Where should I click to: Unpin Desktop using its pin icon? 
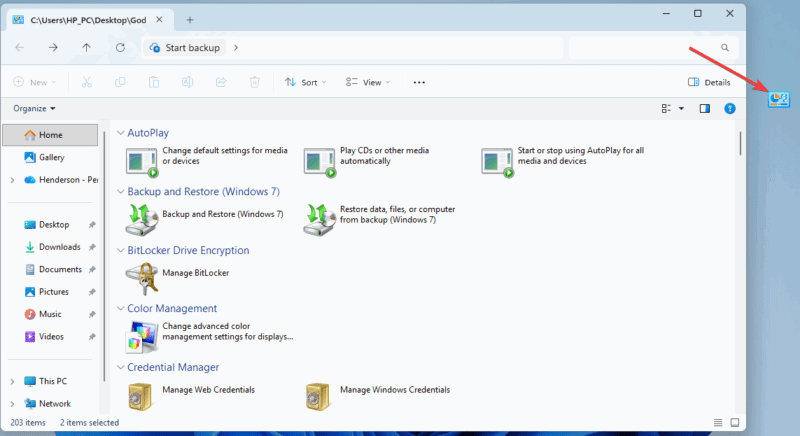[92, 225]
